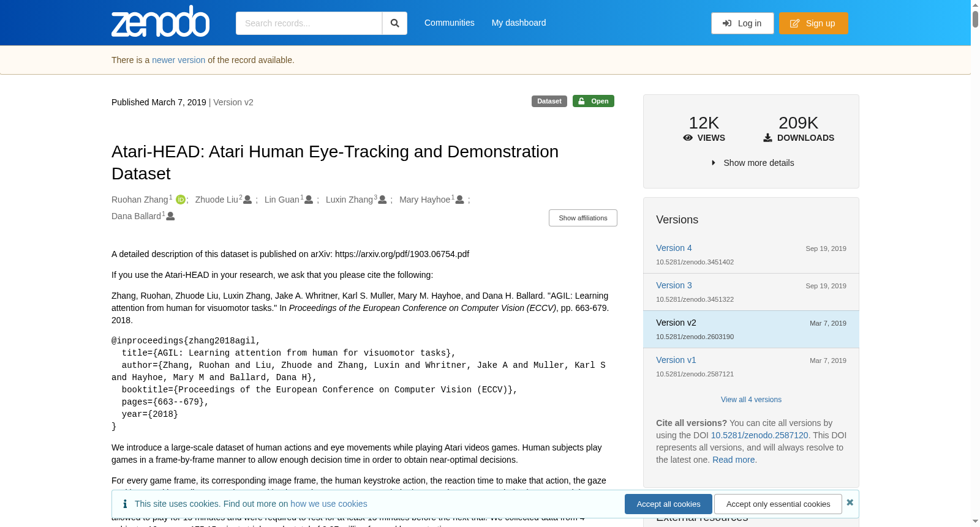The width and height of the screenshot is (980, 527).
Task: Expand Show more details statistics
Action: (x=753, y=163)
